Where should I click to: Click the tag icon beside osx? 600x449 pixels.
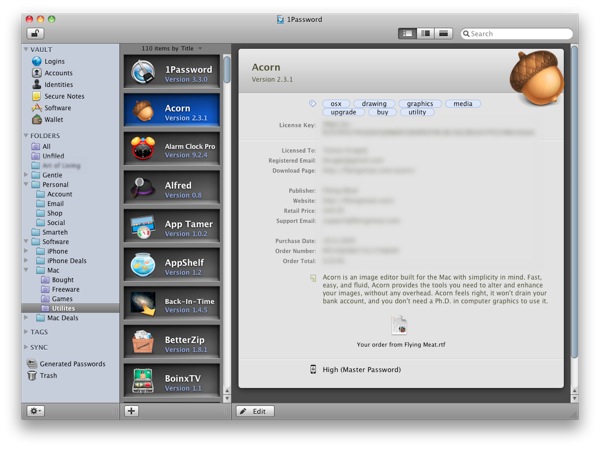point(313,103)
